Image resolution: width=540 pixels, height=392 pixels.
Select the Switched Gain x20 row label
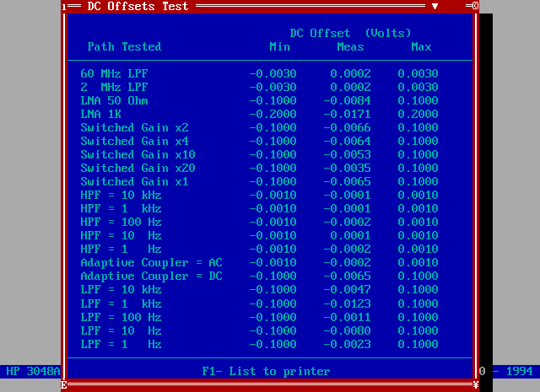pyautogui.click(x=138, y=169)
